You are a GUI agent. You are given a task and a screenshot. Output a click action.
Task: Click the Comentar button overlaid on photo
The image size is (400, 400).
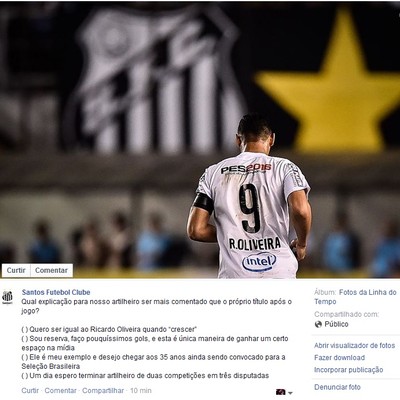pos(51,270)
